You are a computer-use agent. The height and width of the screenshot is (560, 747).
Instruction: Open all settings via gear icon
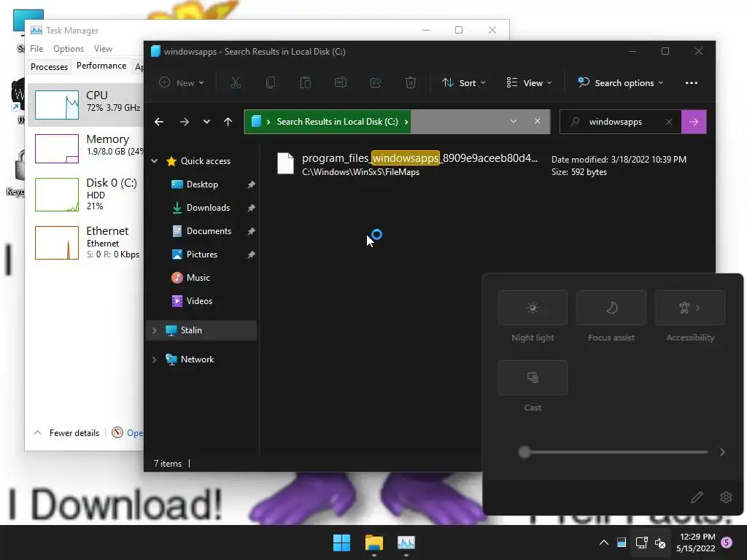(726, 497)
